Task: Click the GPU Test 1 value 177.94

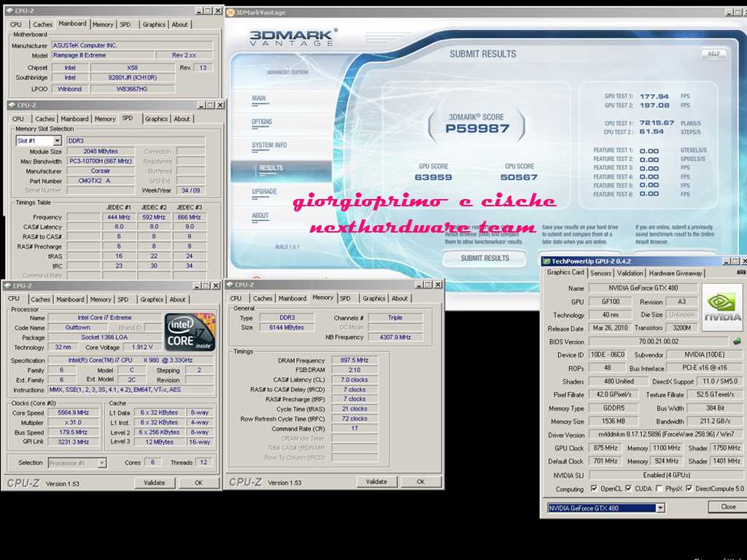Action: [x=654, y=97]
